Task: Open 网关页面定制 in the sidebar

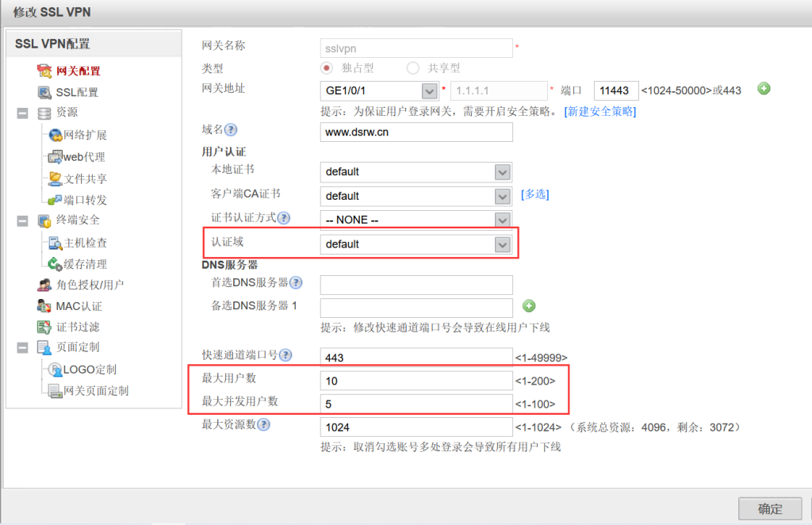Action: coord(96,391)
